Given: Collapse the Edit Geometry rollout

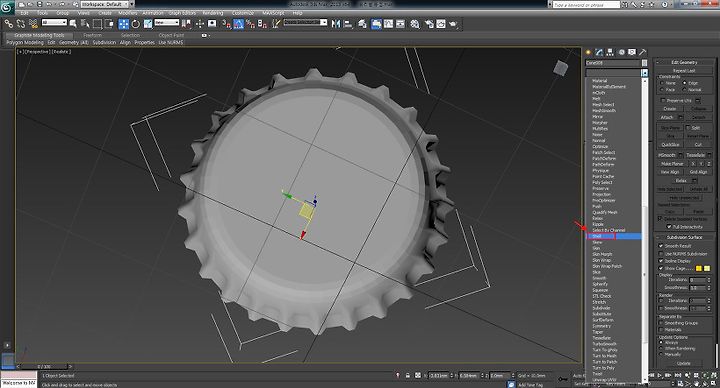Looking at the screenshot, I should (684, 62).
